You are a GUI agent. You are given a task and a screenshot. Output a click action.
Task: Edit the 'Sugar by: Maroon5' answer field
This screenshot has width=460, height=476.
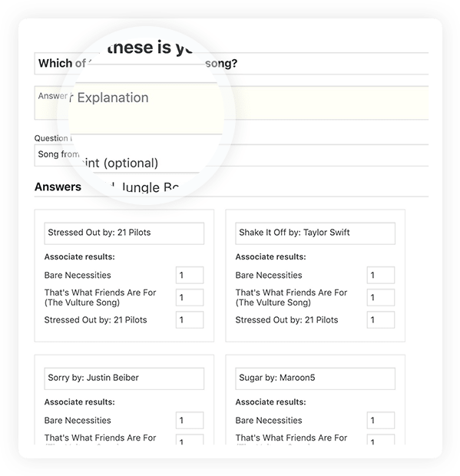(315, 378)
